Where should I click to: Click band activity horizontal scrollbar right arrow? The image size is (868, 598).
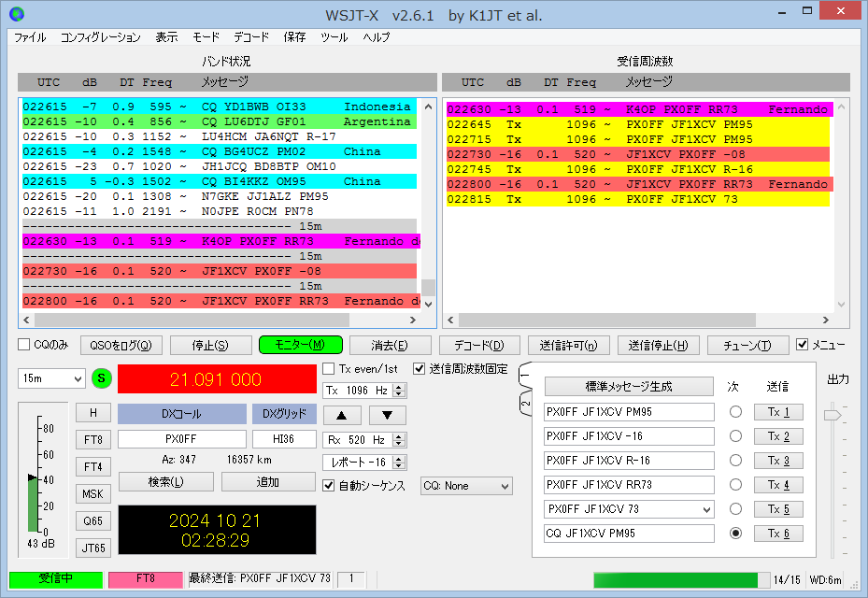(412, 320)
